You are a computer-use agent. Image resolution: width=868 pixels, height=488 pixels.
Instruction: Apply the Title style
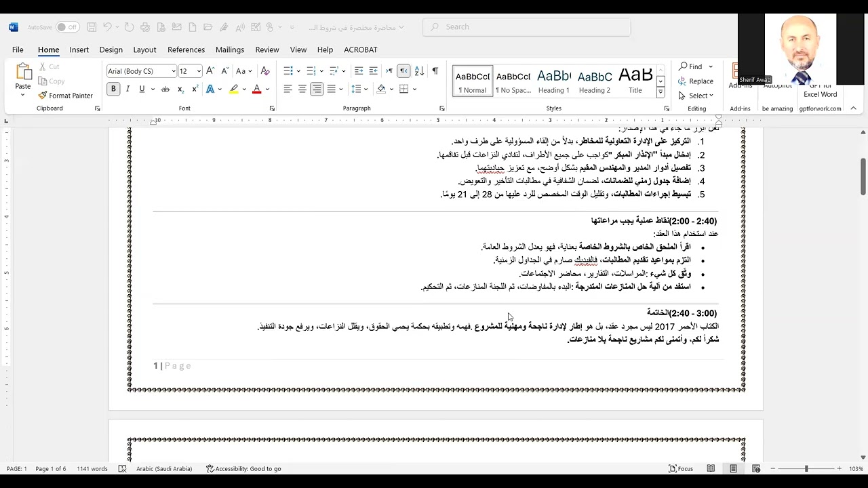[x=635, y=81]
